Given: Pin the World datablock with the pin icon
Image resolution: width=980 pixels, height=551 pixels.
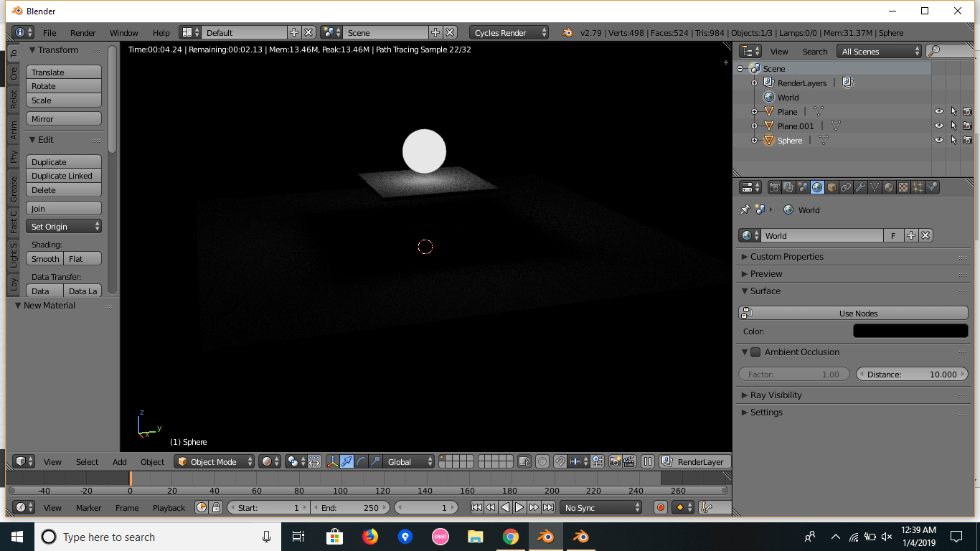Looking at the screenshot, I should tap(745, 209).
